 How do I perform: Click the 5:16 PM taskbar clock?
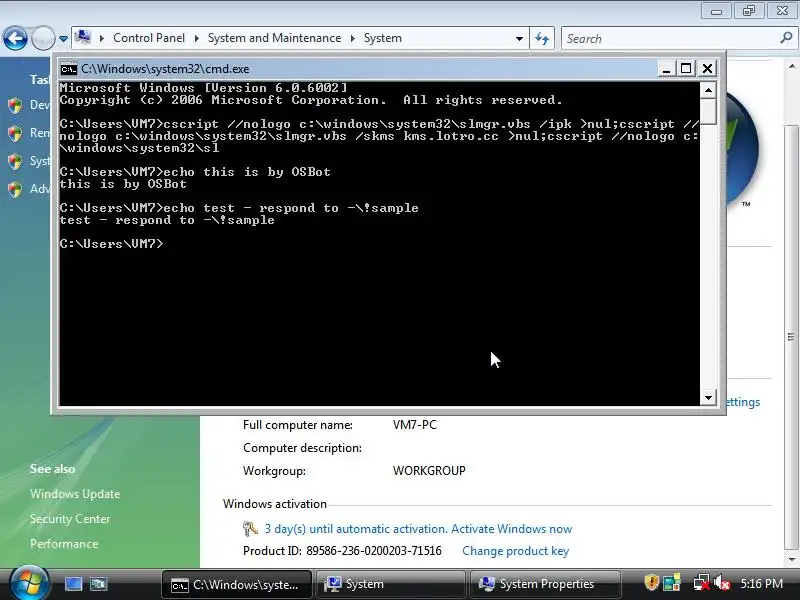(762, 584)
